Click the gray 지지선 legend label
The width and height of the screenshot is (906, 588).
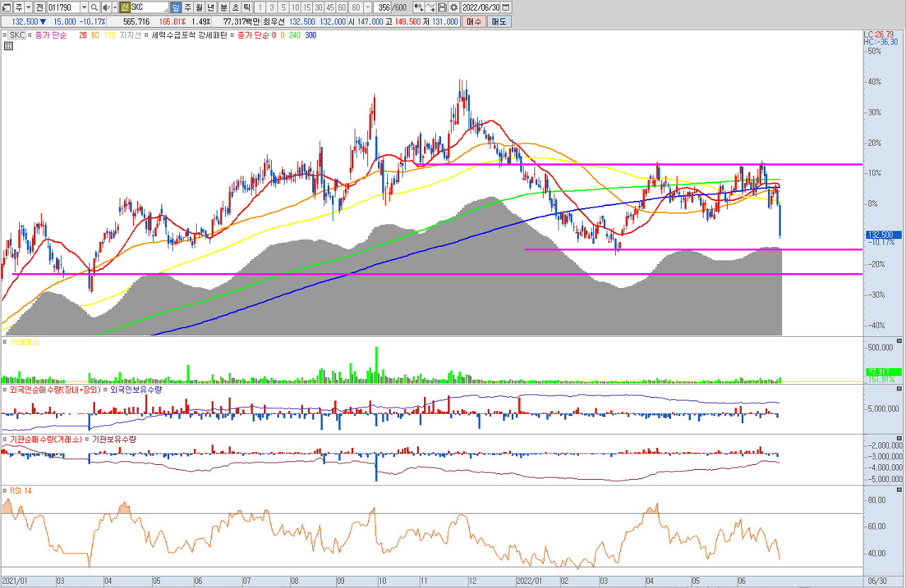[x=130, y=35]
